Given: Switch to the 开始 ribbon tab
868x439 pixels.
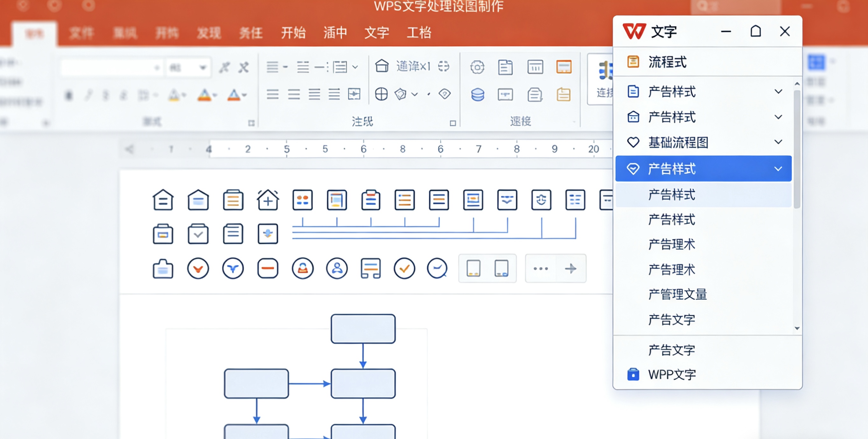Looking at the screenshot, I should click(294, 33).
